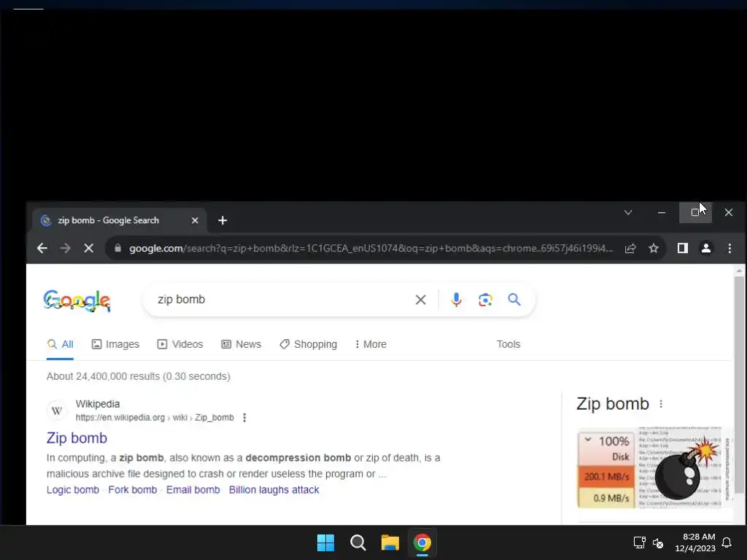The width and height of the screenshot is (747, 560).
Task: Open knowledge panel more options
Action: [x=661, y=404]
